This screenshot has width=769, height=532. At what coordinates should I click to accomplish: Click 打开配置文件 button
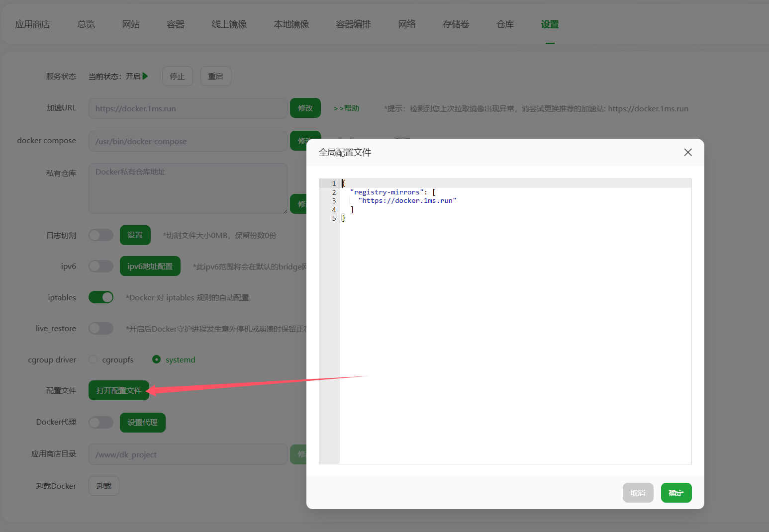tap(119, 390)
